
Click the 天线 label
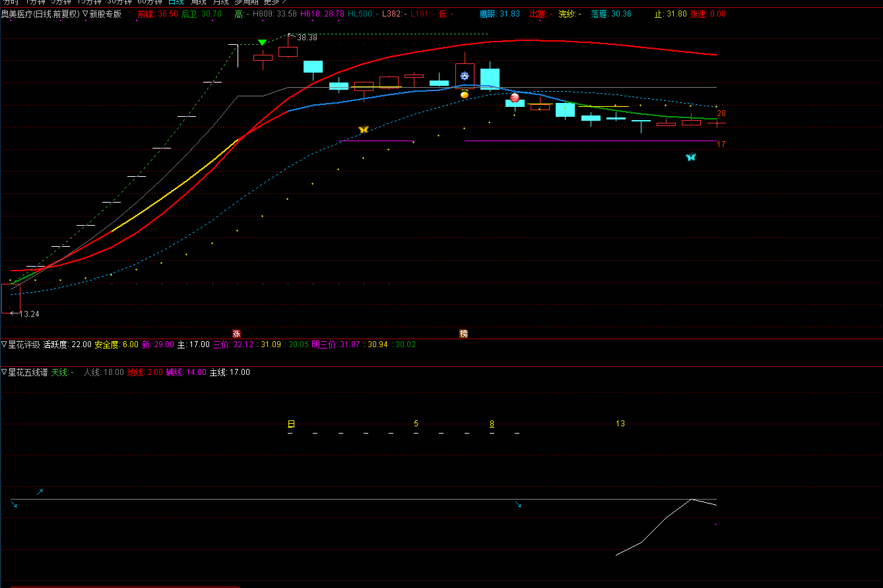coord(62,372)
